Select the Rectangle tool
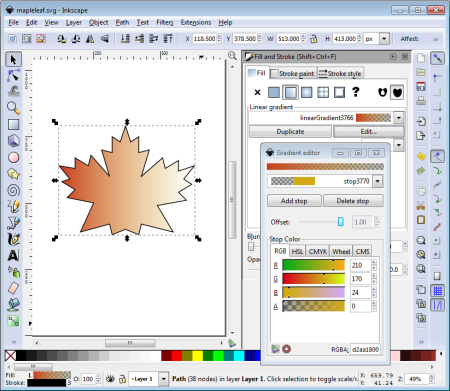The image size is (450, 391). coord(13,125)
